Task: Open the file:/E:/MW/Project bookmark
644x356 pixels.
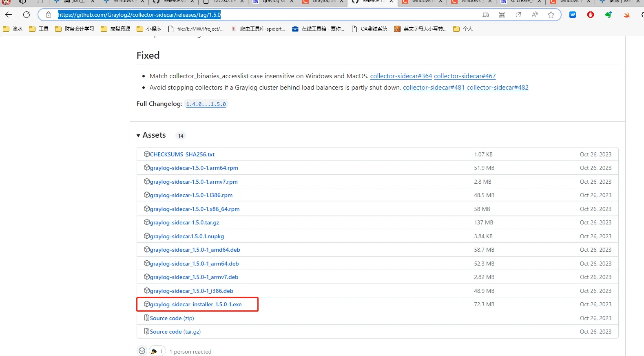Action: point(196,29)
